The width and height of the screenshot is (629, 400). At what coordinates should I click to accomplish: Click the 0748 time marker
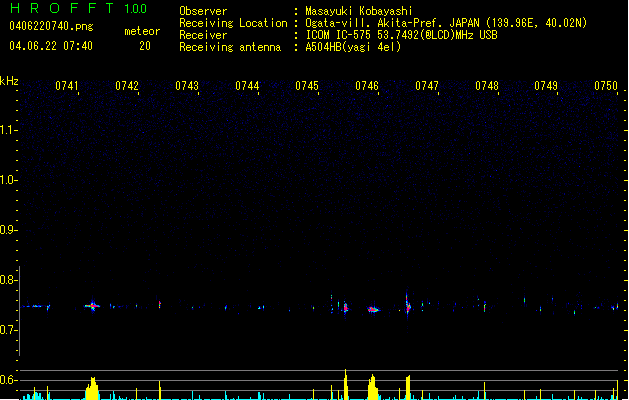[487, 86]
